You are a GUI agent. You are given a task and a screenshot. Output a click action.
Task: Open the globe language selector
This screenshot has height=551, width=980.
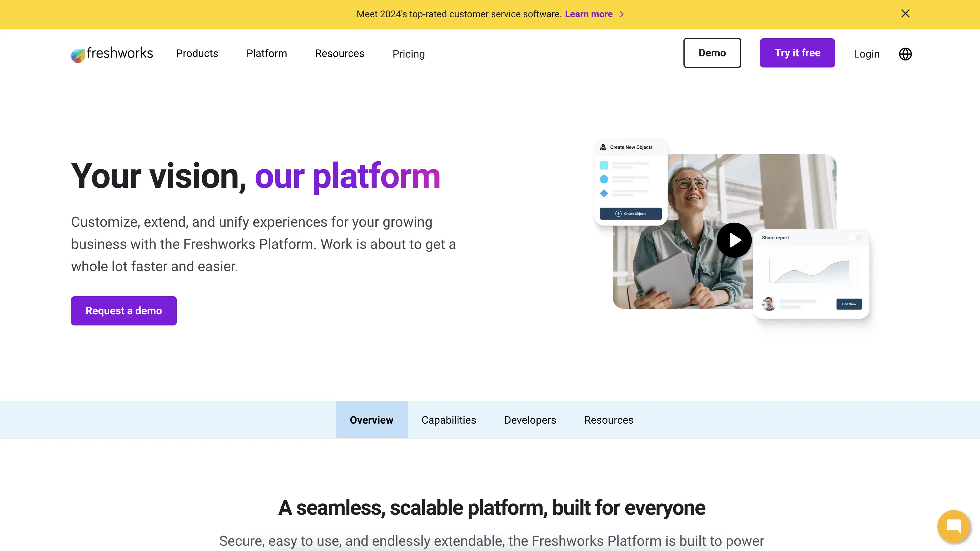click(x=905, y=54)
